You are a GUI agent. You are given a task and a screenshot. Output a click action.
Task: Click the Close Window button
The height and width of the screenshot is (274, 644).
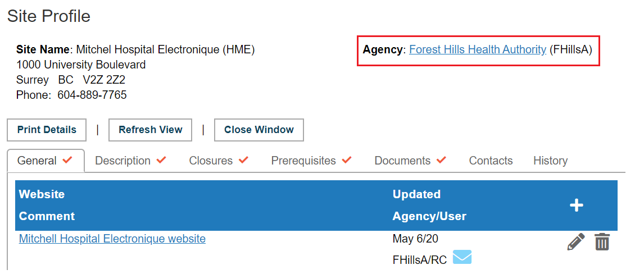click(x=258, y=130)
